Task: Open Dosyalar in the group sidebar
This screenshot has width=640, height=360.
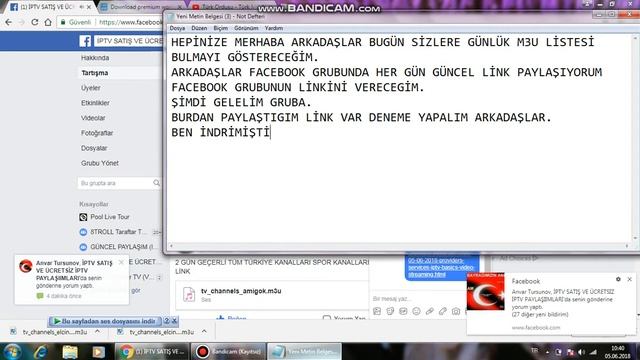Action: click(x=94, y=148)
